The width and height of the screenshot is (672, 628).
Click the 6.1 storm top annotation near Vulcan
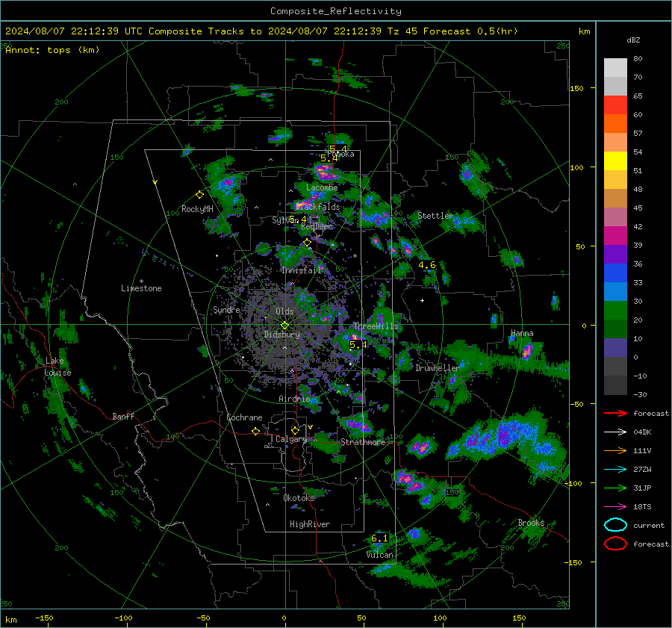tap(379, 538)
